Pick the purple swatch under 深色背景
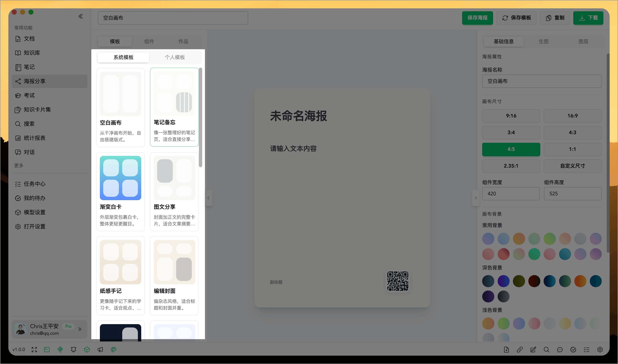 point(488,297)
